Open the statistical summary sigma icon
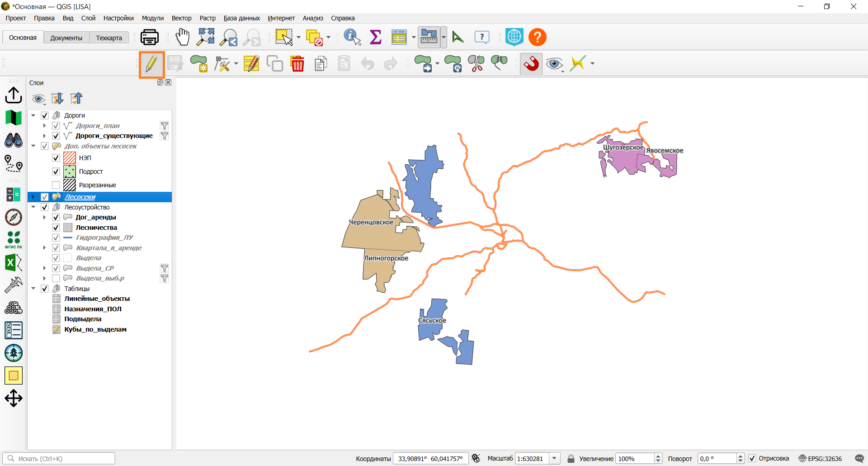Screen dimensions: 868x466 pos(375,37)
